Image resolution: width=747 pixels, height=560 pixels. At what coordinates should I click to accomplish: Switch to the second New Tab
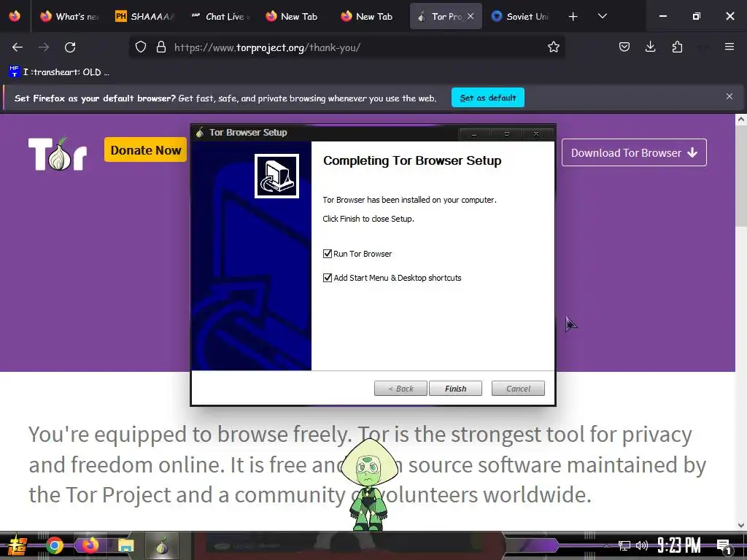pos(367,17)
